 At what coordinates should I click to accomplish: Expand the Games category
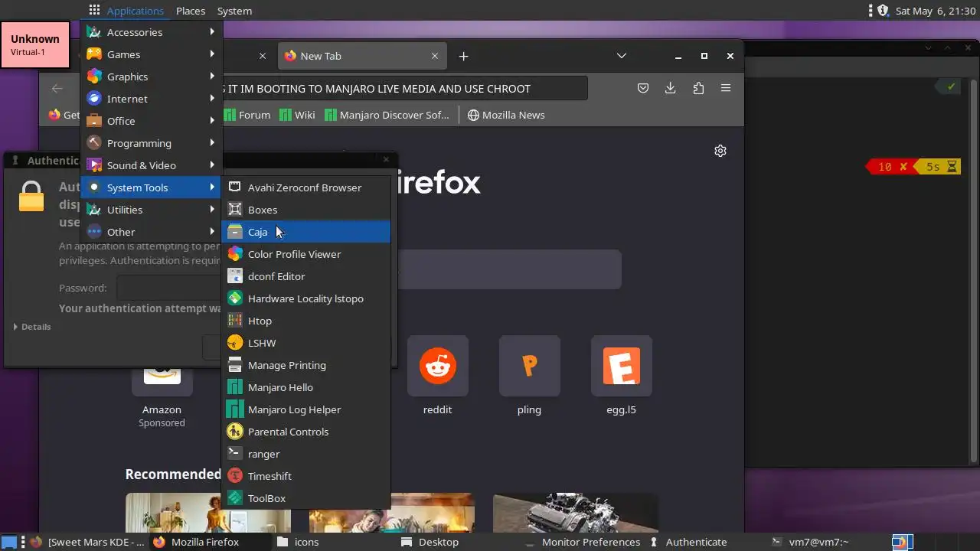pos(152,54)
